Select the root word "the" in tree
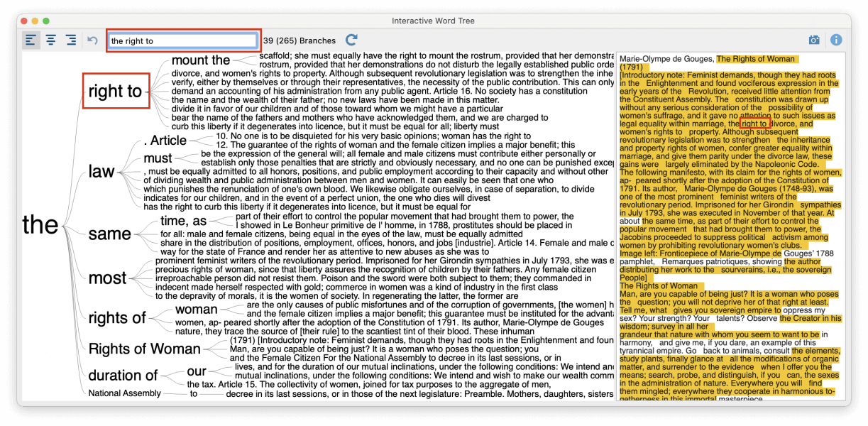 pyautogui.click(x=40, y=224)
